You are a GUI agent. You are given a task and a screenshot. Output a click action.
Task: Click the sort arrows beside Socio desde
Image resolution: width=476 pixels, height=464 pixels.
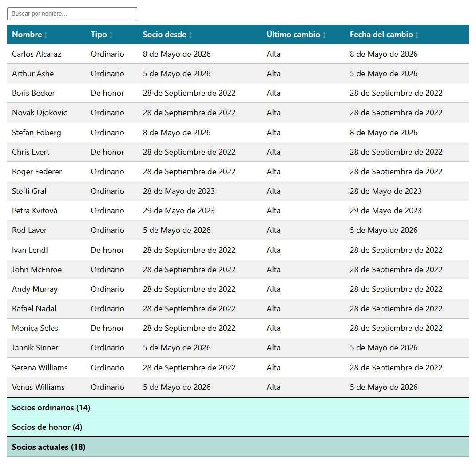(x=190, y=35)
